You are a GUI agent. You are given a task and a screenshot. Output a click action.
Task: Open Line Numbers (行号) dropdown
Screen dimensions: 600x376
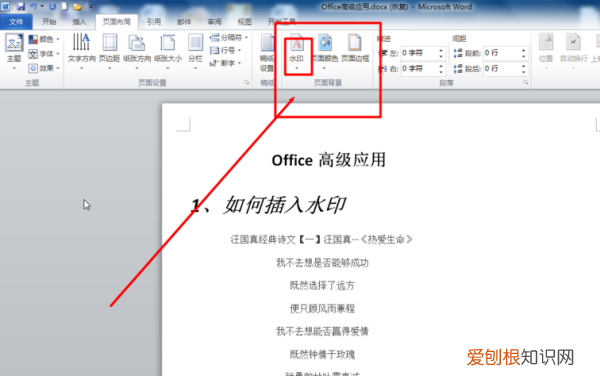tap(226, 50)
